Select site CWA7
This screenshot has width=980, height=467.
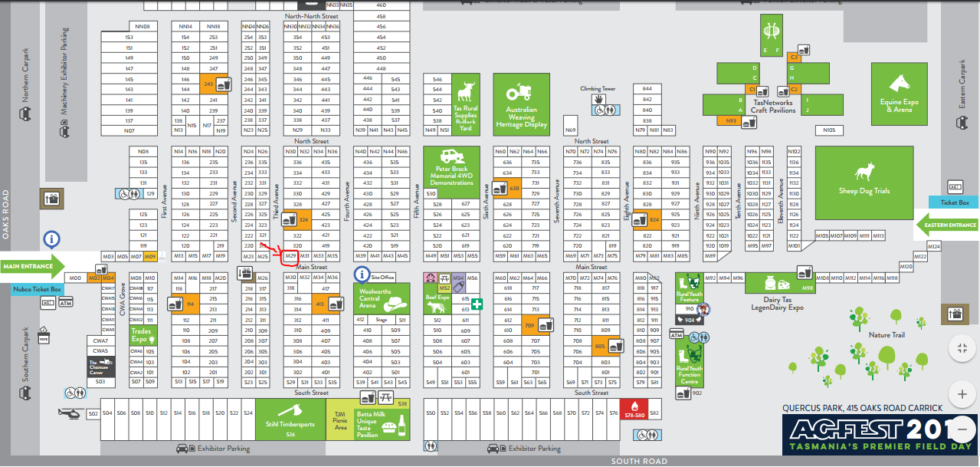click(103, 340)
